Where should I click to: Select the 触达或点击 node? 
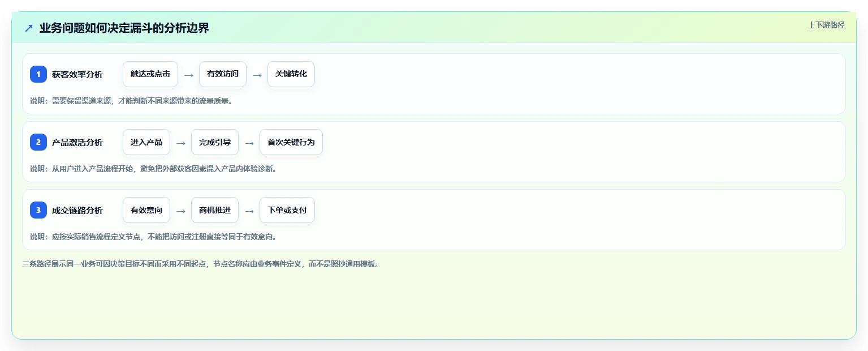[x=150, y=74]
